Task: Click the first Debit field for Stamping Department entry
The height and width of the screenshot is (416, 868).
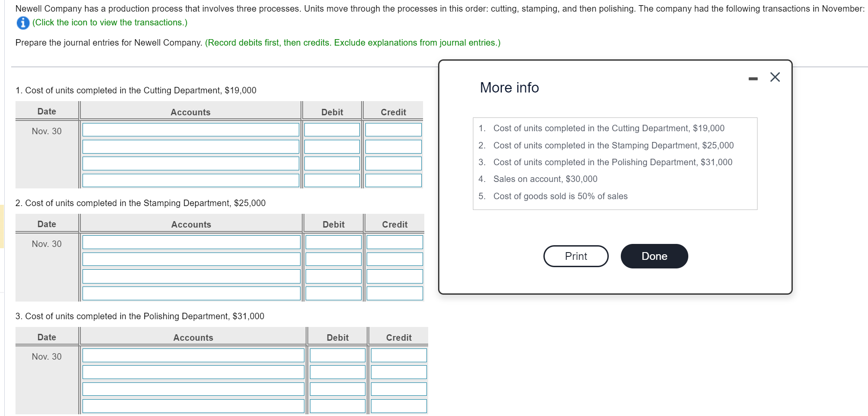Action: [x=333, y=242]
